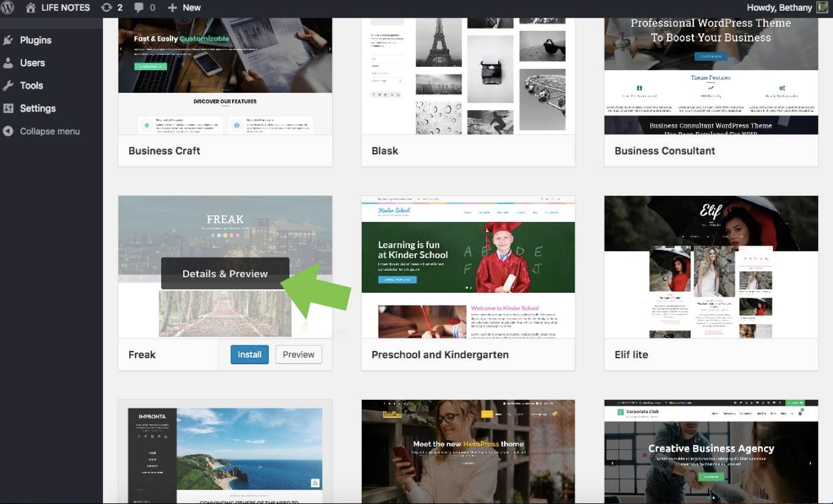Click the Users person icon
Screen dimensions: 833x504
pyautogui.click(x=8, y=62)
